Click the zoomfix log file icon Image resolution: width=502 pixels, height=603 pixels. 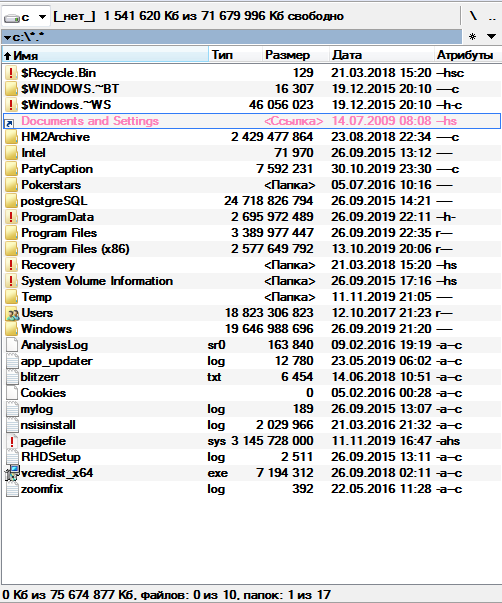click(x=12, y=489)
